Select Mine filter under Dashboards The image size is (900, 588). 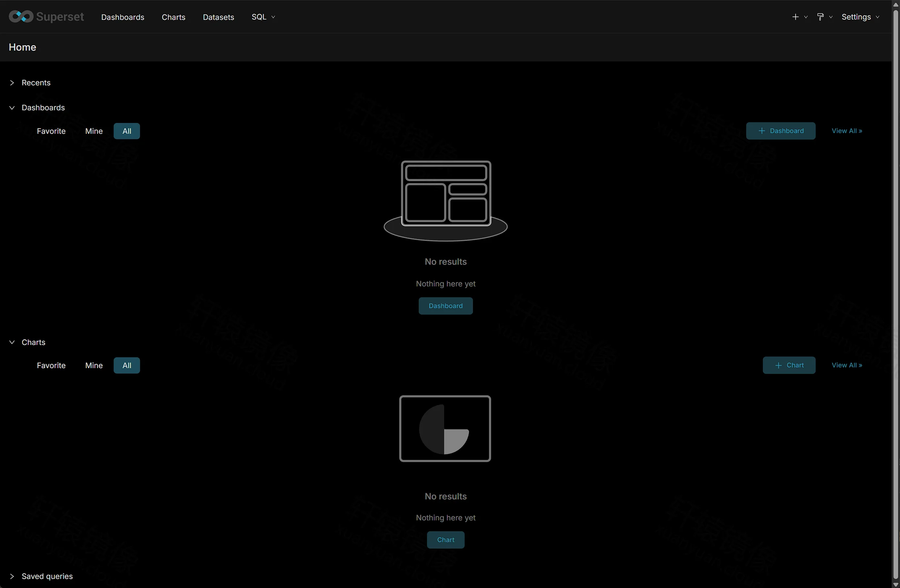tap(94, 131)
